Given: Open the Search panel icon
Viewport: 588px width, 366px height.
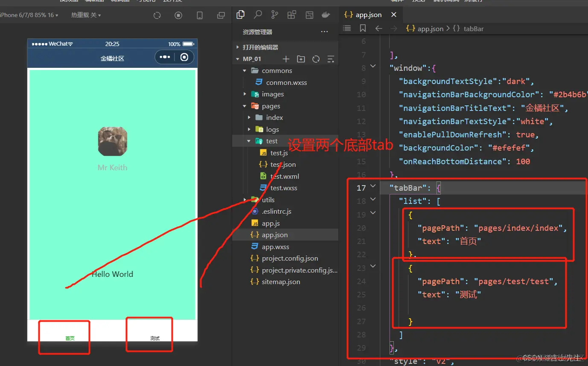Looking at the screenshot, I should pos(258,15).
